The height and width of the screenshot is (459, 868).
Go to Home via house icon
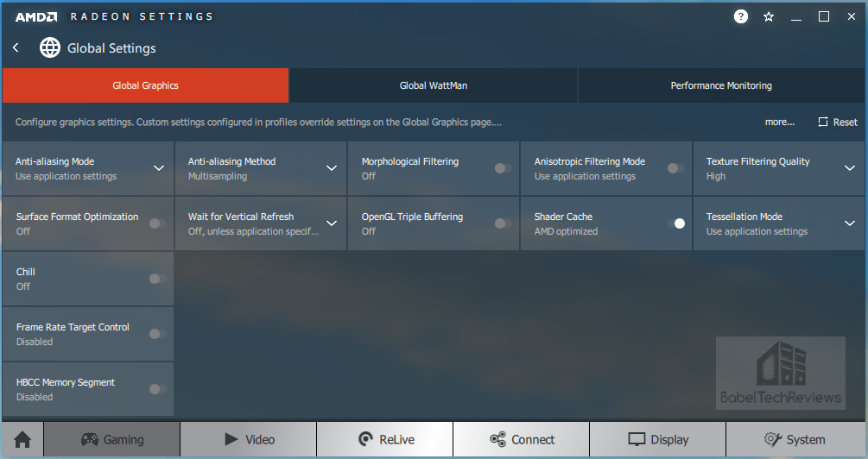(22, 440)
